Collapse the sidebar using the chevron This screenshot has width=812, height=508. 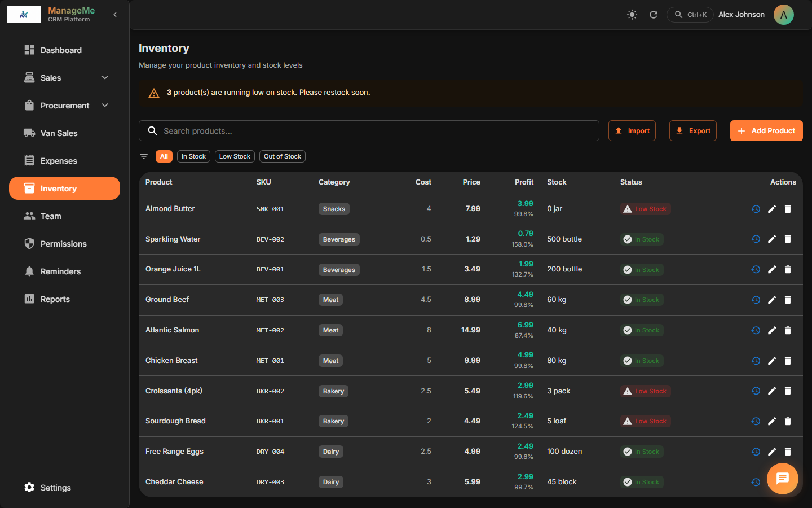115,15
